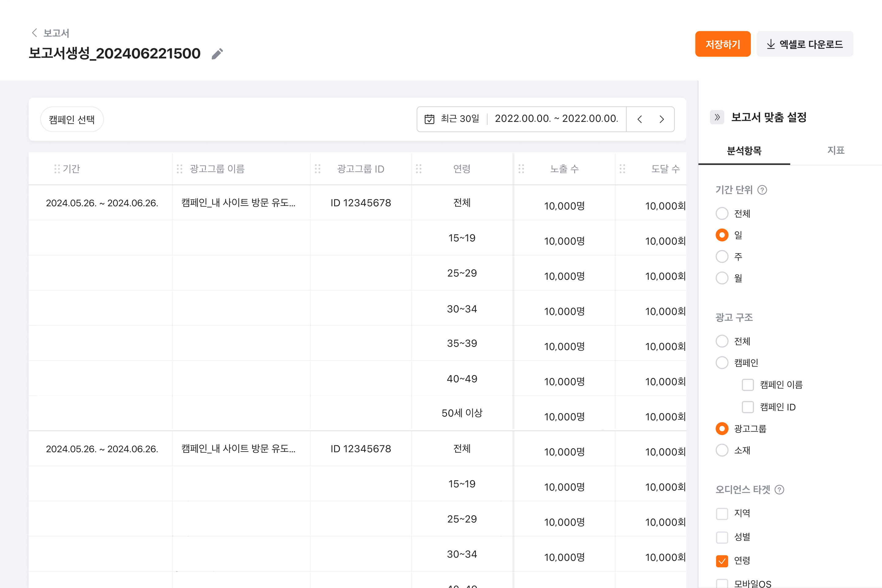The image size is (882, 588).
Task: Click the 광고그룹 ID column header
Action: pos(361,169)
